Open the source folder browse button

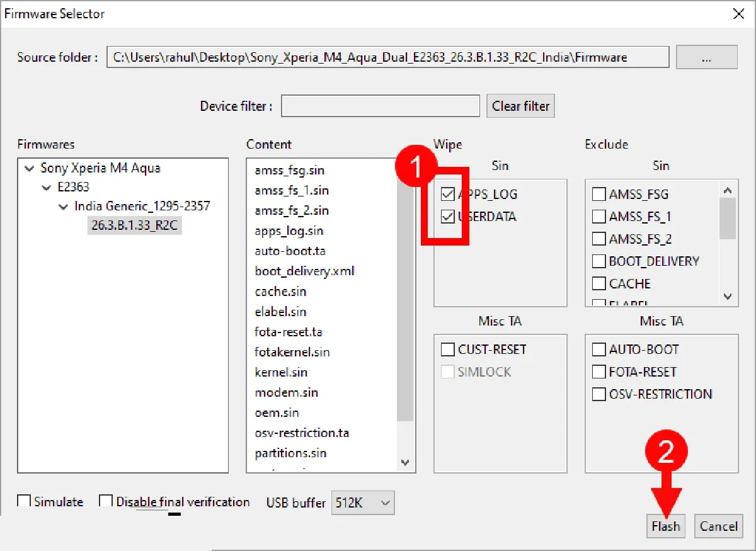tap(707, 57)
